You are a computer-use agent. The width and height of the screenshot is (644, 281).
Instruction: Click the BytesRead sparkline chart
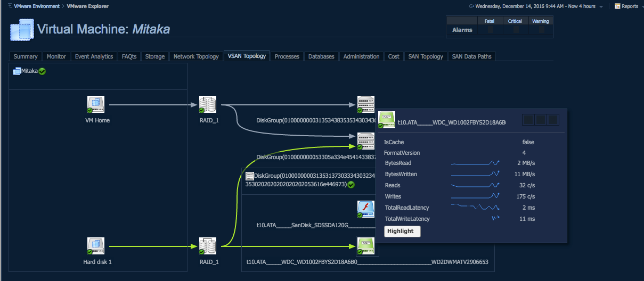click(475, 163)
